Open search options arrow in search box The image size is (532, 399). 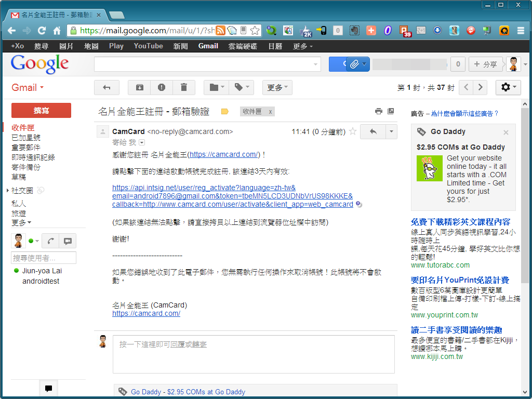pos(315,64)
